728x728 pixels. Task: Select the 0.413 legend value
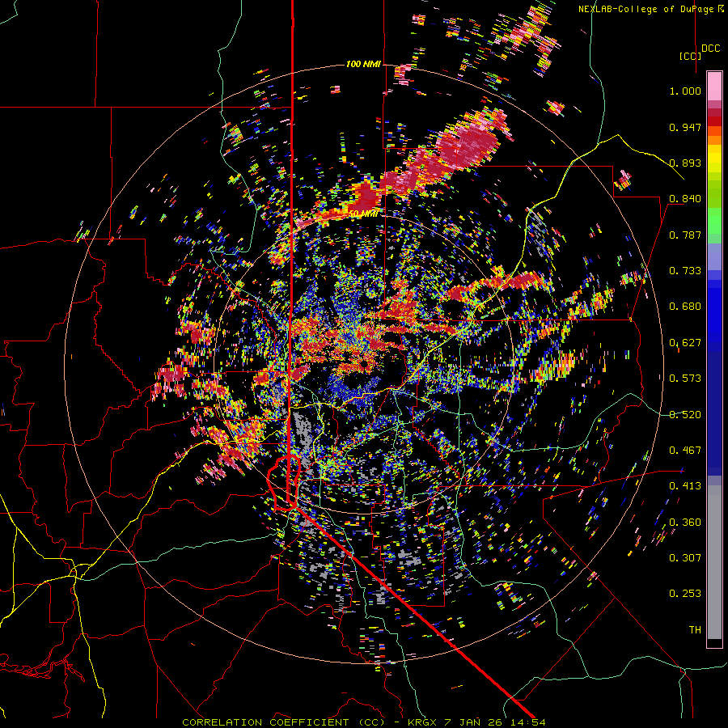(x=685, y=486)
